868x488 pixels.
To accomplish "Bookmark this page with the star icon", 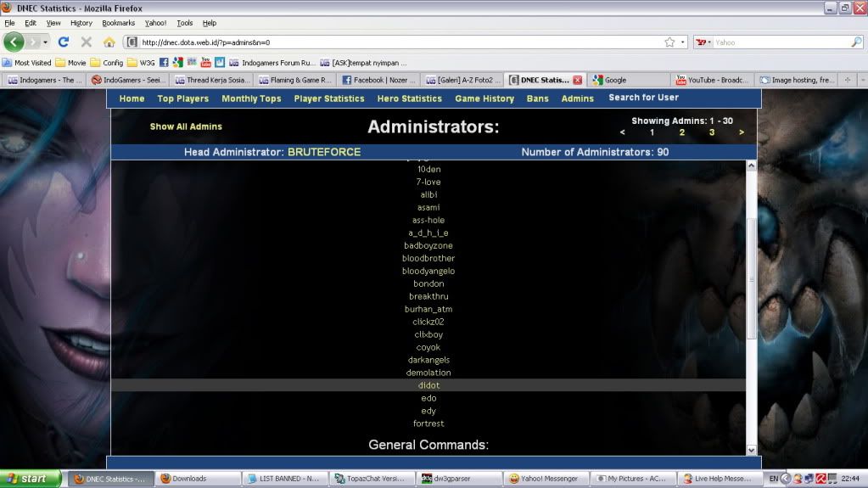I will [669, 42].
